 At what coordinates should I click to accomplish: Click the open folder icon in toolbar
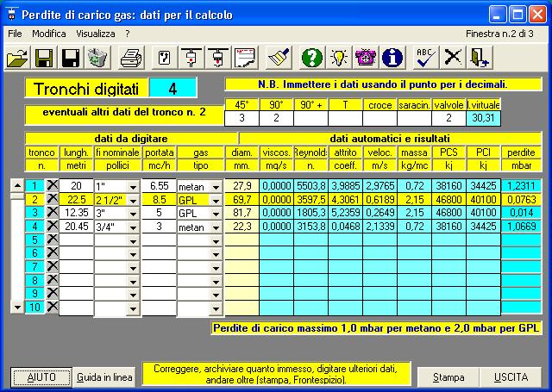[x=16, y=58]
